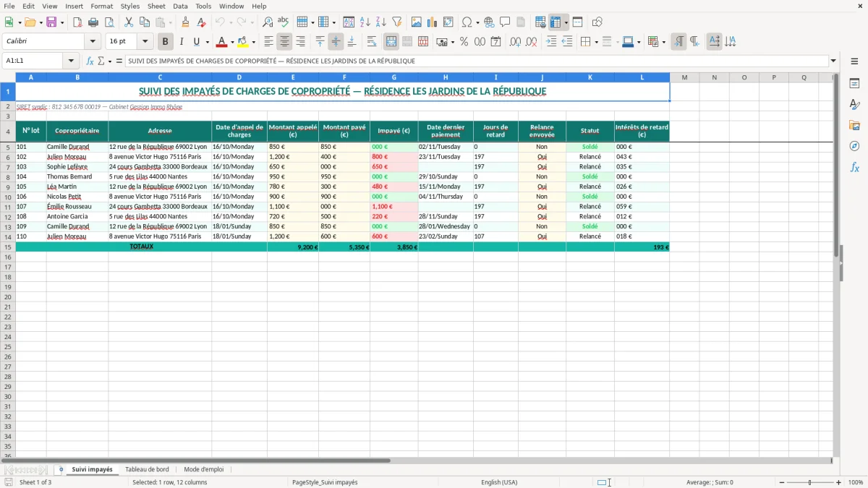The image size is (868, 488).
Task: Toggle merge and center cells
Action: point(391,42)
